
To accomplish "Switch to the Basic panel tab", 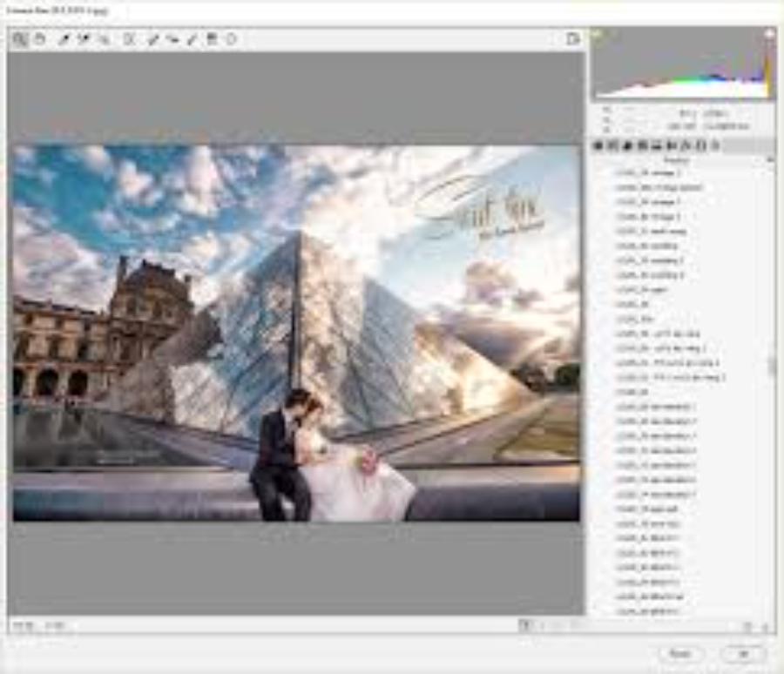I will click(x=598, y=145).
